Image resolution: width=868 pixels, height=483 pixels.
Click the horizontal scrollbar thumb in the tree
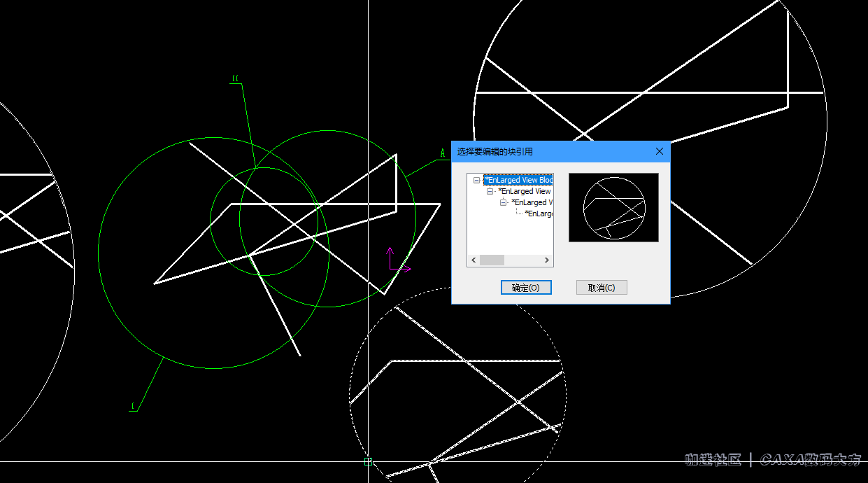point(492,260)
